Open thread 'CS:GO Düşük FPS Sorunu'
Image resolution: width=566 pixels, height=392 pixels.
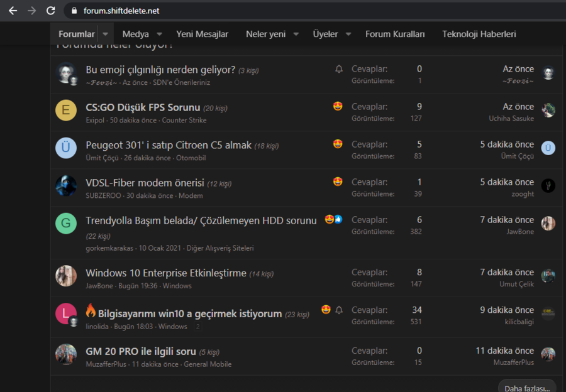pyautogui.click(x=143, y=107)
